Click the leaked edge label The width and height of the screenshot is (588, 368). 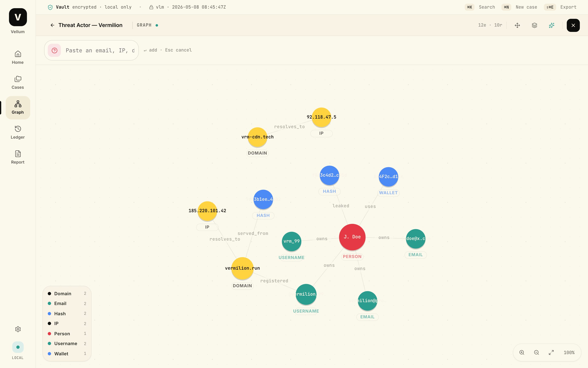341,206
